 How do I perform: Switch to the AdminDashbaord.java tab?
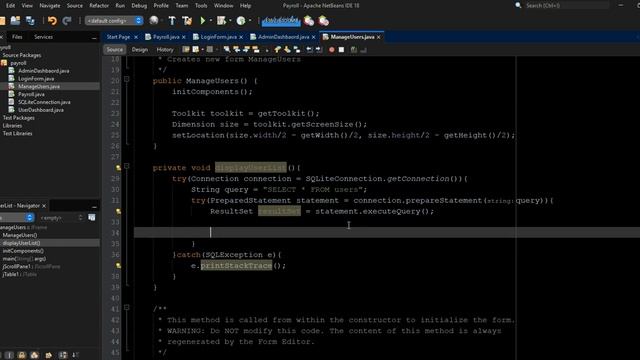[283, 37]
